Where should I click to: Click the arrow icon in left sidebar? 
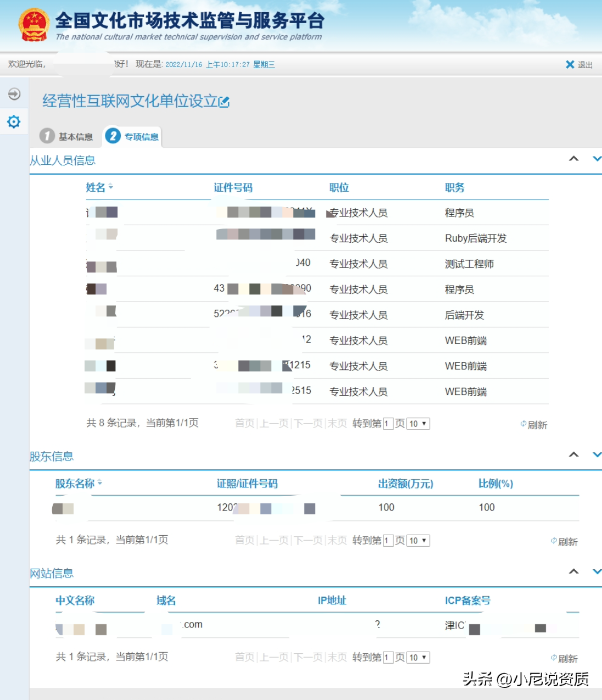(x=14, y=94)
